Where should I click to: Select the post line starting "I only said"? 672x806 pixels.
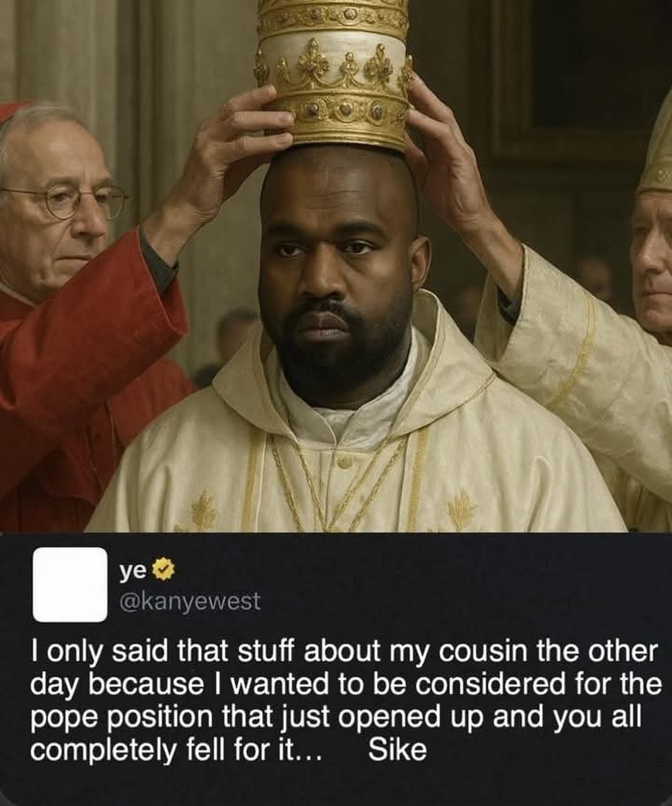(x=344, y=652)
